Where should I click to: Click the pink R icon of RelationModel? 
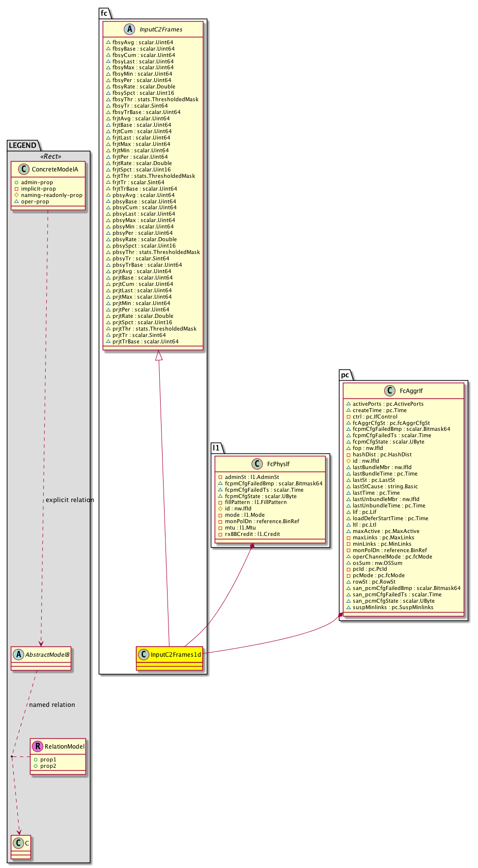pyautogui.click(x=37, y=746)
